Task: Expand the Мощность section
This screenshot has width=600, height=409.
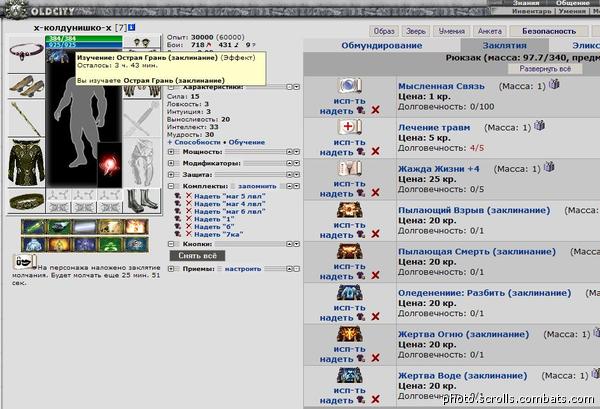Action: pyautogui.click(x=171, y=152)
